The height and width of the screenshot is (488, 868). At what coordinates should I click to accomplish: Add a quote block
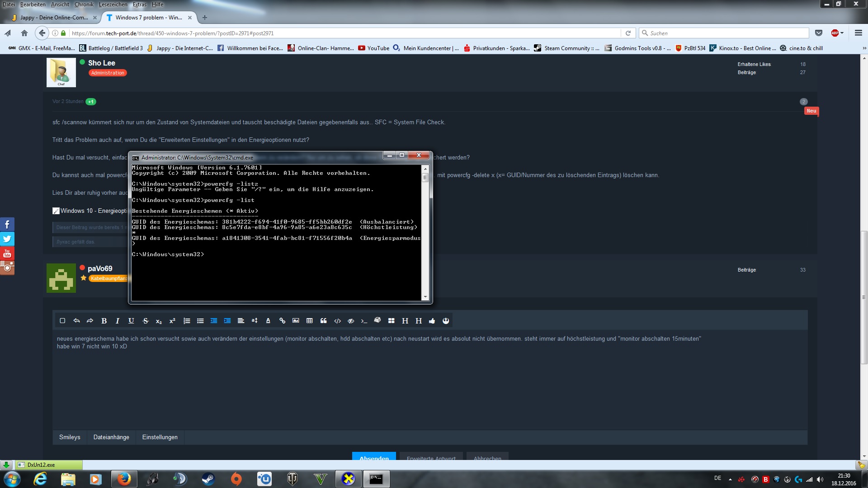[323, 321]
